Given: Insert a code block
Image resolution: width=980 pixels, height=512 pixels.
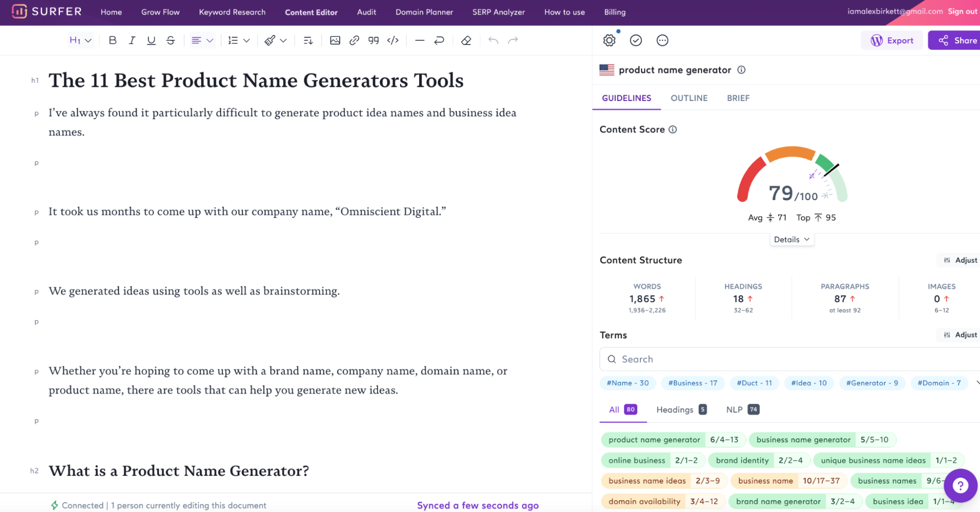Looking at the screenshot, I should tap(392, 40).
